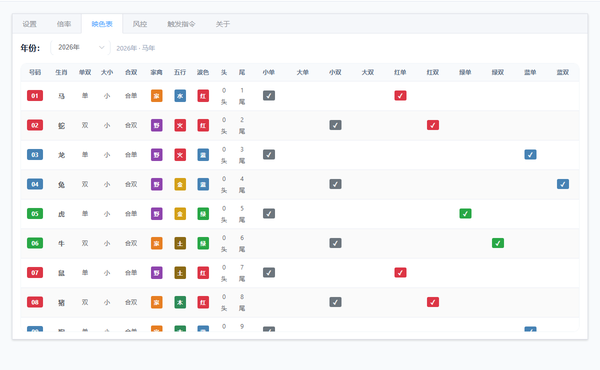Image resolution: width=600 pixels, height=370 pixels.
Task: Open the 关于 tab
Action: pyautogui.click(x=223, y=24)
